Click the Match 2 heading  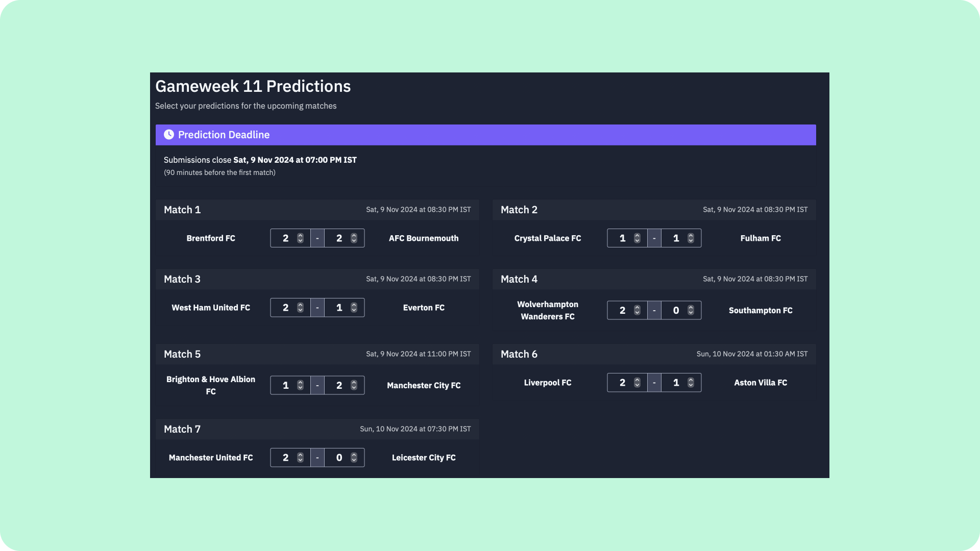[519, 210]
